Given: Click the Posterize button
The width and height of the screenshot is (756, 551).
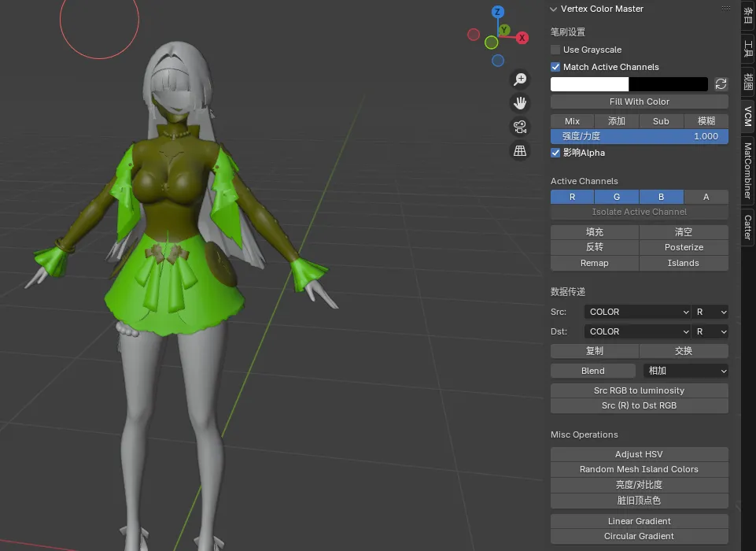Looking at the screenshot, I should coord(684,247).
